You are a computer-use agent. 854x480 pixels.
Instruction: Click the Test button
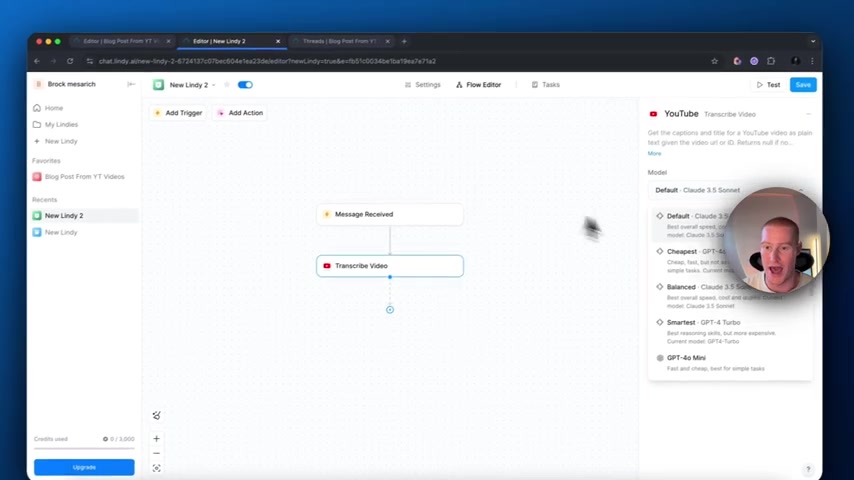point(768,85)
